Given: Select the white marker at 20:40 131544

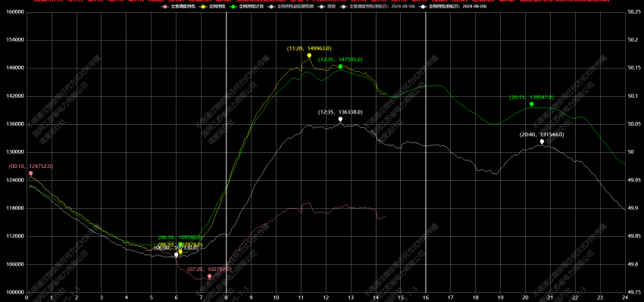Looking at the screenshot, I should coord(542,142).
